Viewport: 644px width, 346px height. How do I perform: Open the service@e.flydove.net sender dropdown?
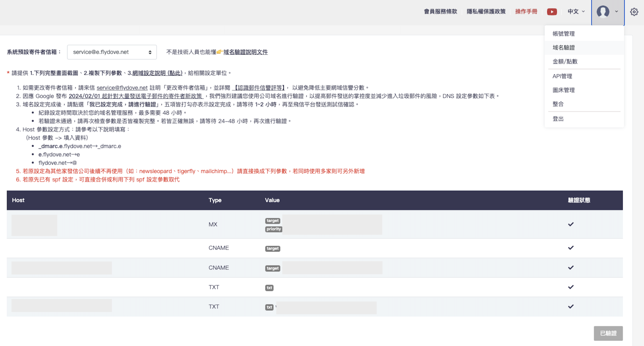coord(112,52)
